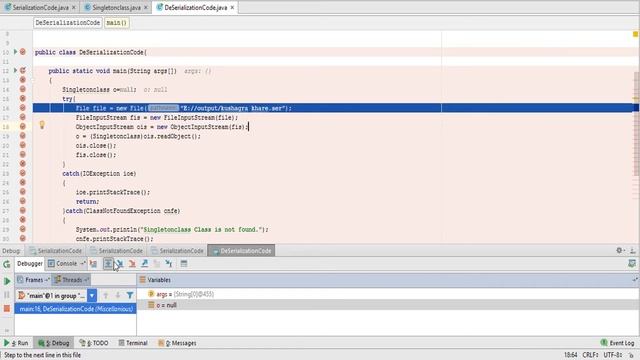640x360 pixels.
Task: Close DeSerializationCode.java tab
Action: pyautogui.click(x=232, y=7)
